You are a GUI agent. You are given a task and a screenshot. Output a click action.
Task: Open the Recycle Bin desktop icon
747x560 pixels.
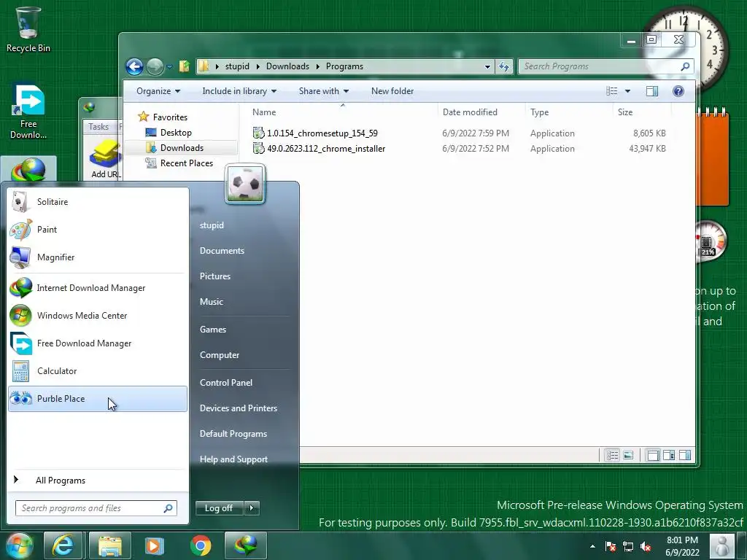coord(28,29)
